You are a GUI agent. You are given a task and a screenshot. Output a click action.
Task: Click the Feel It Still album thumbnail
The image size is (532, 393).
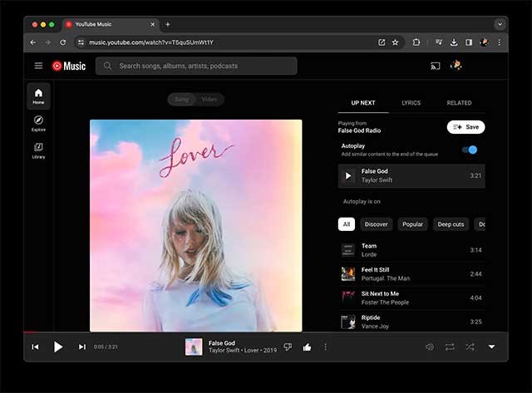[348, 274]
